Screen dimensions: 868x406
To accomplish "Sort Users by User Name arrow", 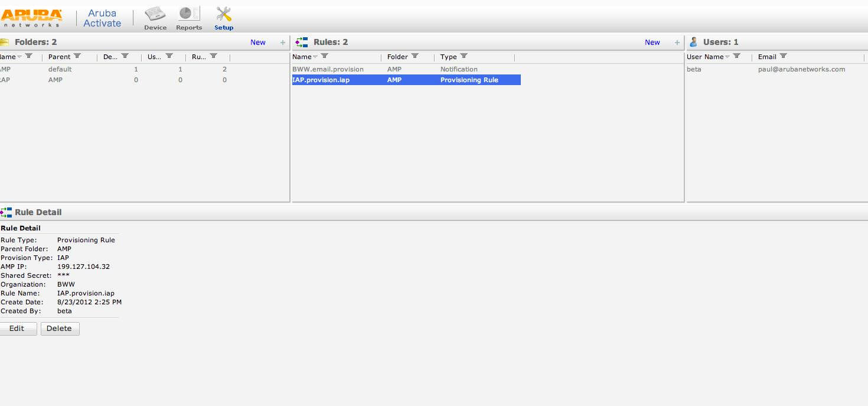I will coord(727,57).
